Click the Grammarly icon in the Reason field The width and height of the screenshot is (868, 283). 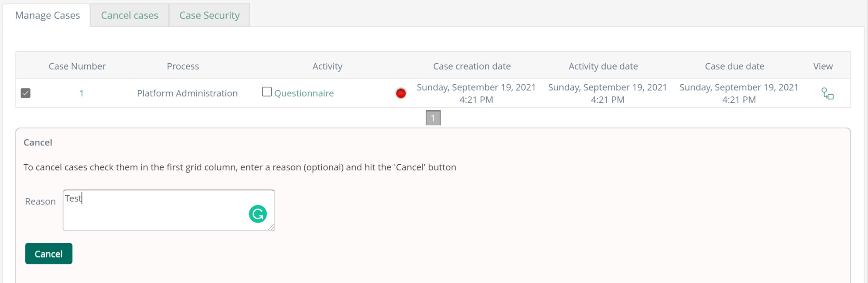point(258,214)
